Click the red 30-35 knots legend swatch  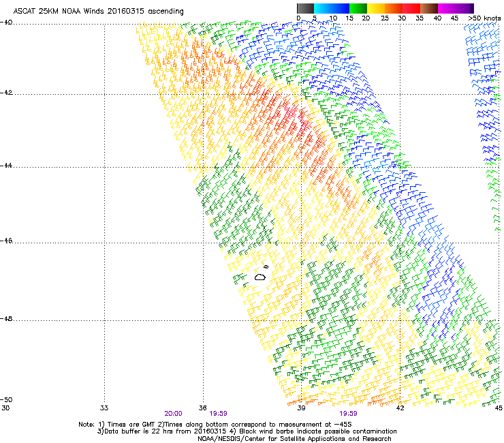click(411, 8)
